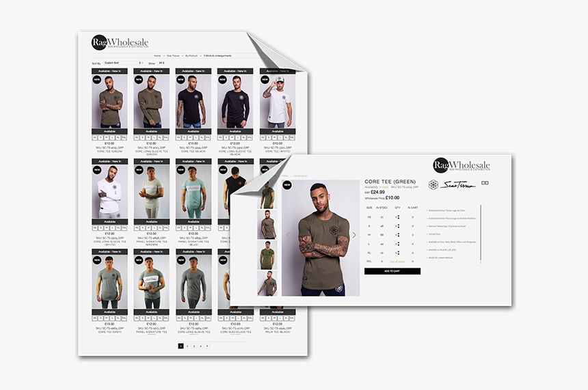Select XS size box under Core Long Sleeve Tee (White)

click(95, 228)
